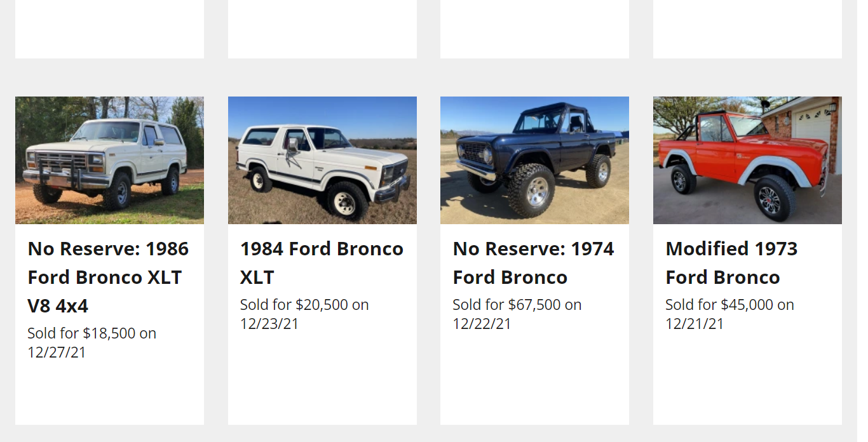
Task: Click blank space below the $67,500 sale date
Action: tap(534, 381)
